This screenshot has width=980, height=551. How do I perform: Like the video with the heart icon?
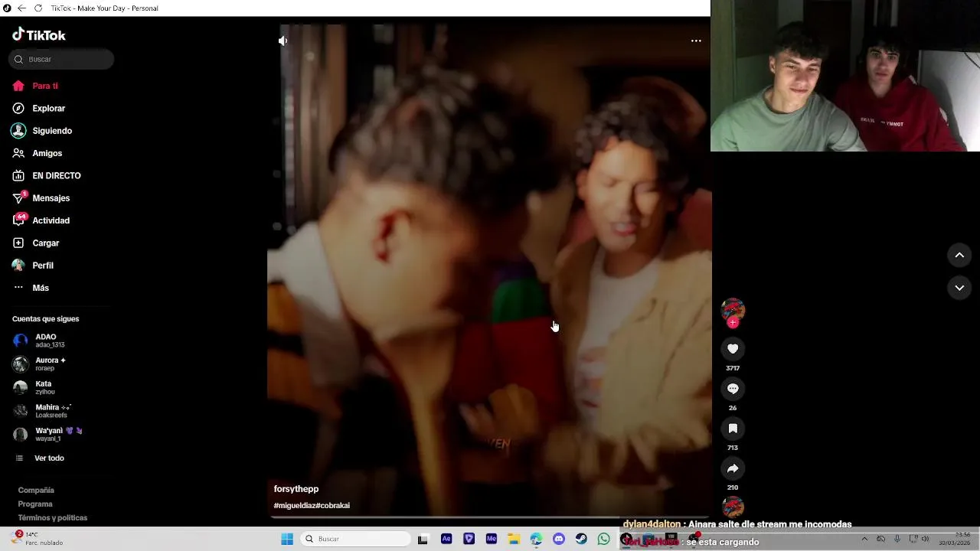pyautogui.click(x=733, y=349)
